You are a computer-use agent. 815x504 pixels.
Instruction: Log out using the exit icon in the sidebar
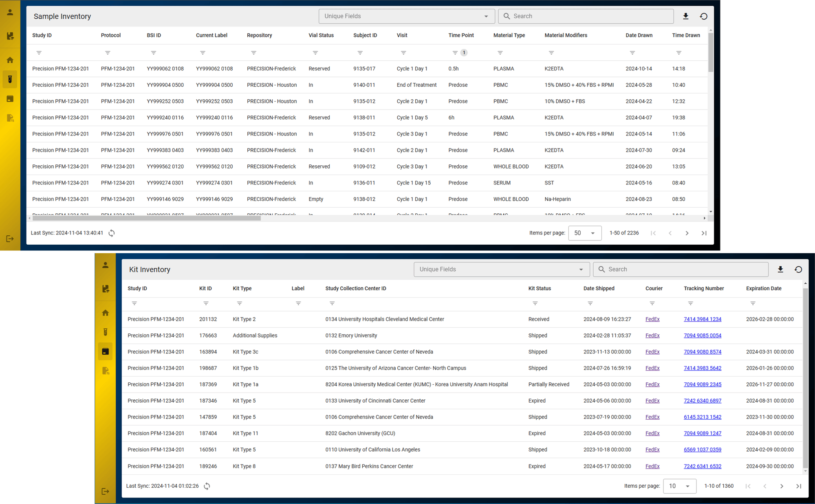pyautogui.click(x=10, y=239)
